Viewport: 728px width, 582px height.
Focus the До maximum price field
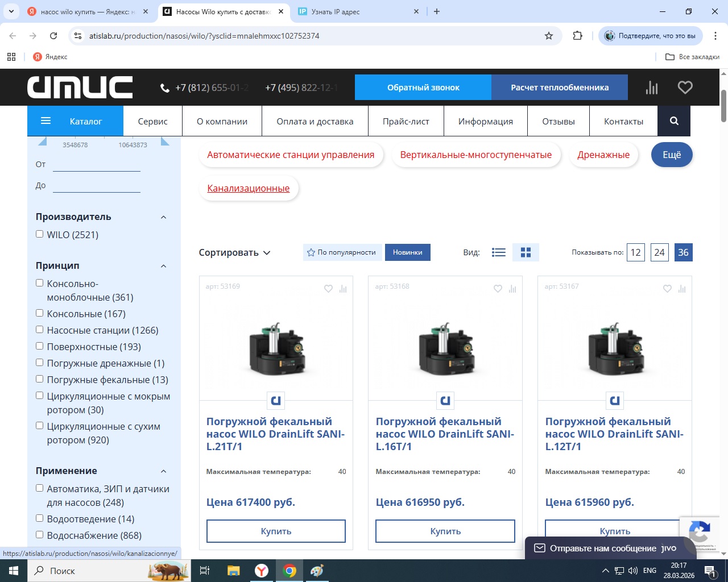(x=97, y=185)
